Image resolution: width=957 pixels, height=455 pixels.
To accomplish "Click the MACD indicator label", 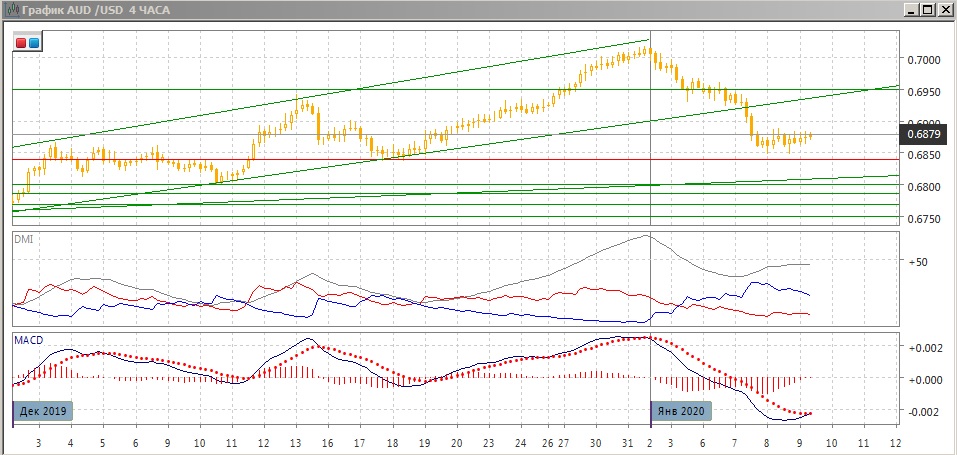I will coord(28,341).
